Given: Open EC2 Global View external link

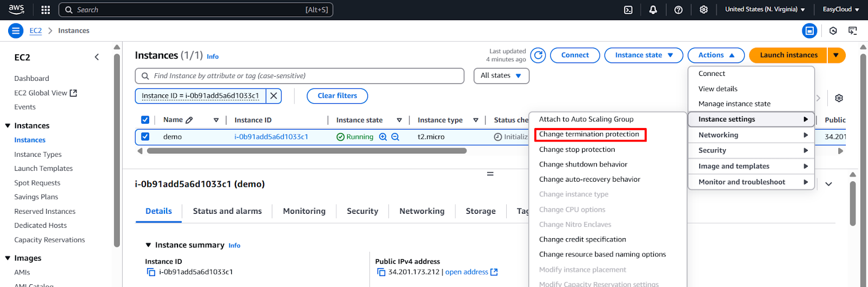Looking at the screenshot, I should pyautogui.click(x=46, y=93).
